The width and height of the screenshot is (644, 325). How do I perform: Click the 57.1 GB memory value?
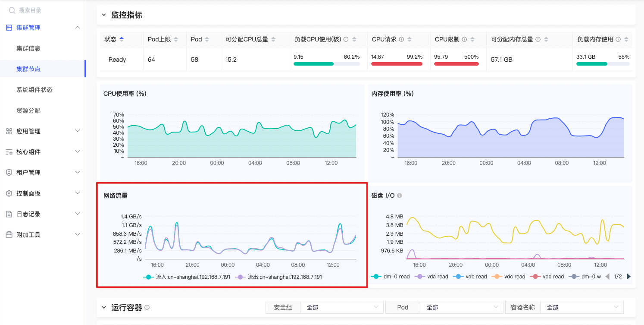point(502,60)
